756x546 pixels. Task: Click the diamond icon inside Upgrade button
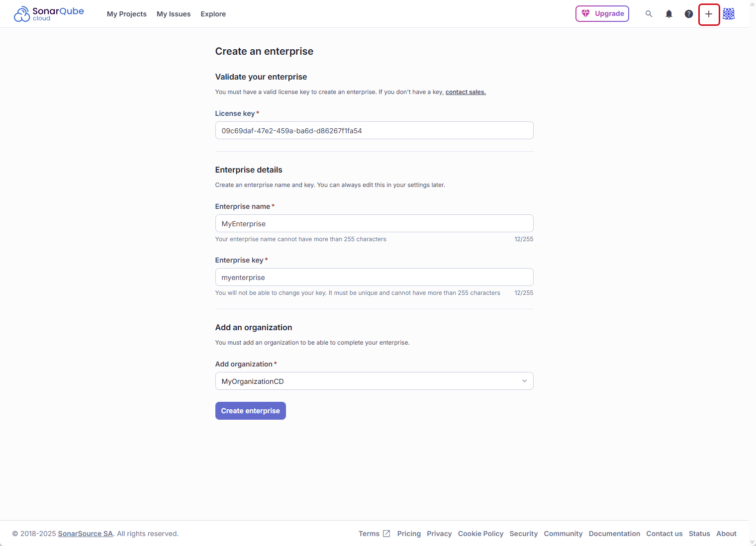[x=585, y=13]
